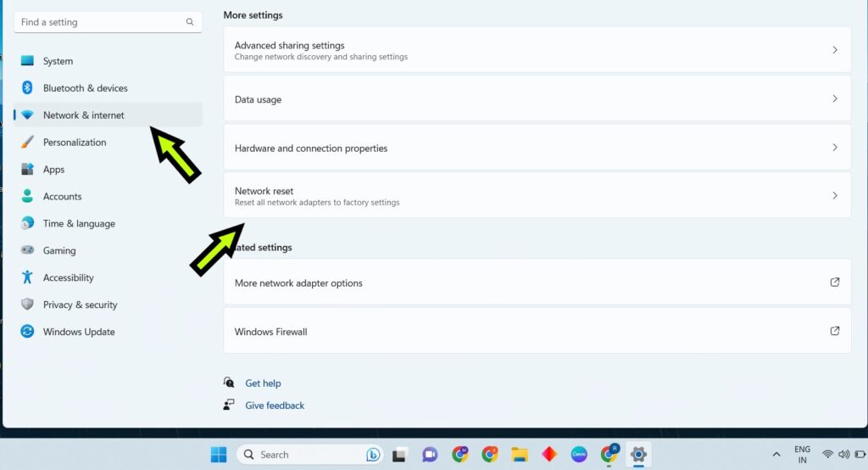Click the Personalization paintbrush icon

coord(27,142)
